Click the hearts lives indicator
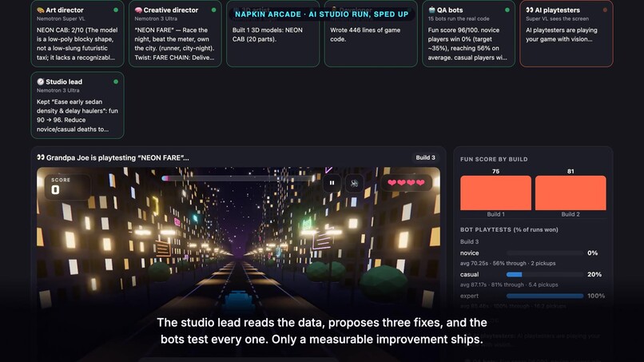 [406, 183]
